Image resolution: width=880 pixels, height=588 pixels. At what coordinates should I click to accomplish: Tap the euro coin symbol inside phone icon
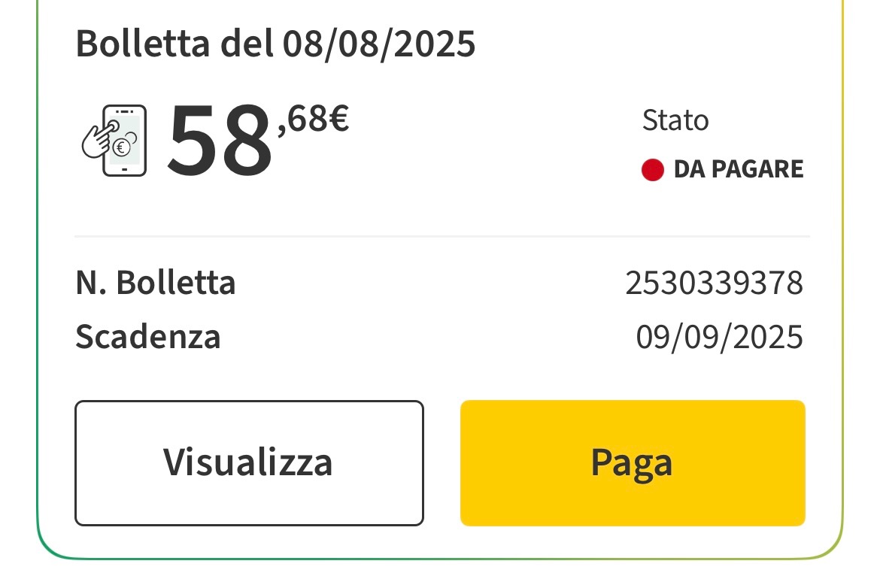[x=121, y=147]
